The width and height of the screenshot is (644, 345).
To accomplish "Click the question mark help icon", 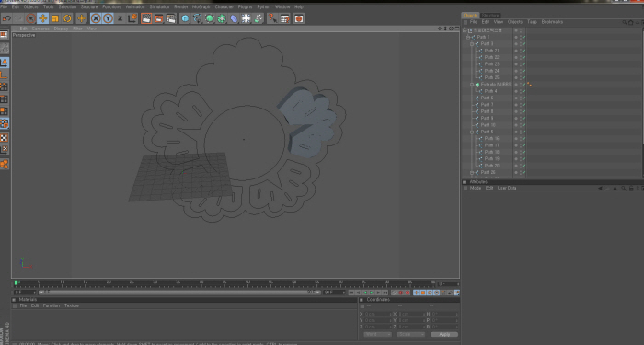I will pyautogui.click(x=272, y=18).
